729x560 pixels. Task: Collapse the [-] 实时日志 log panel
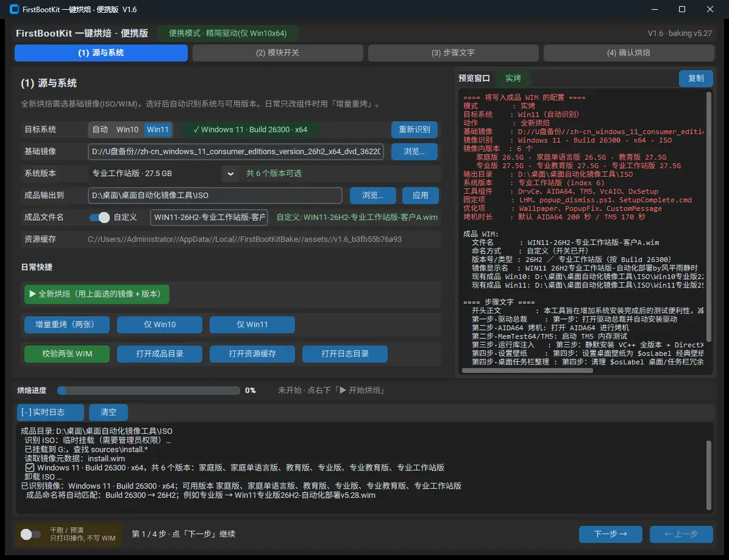point(50,412)
